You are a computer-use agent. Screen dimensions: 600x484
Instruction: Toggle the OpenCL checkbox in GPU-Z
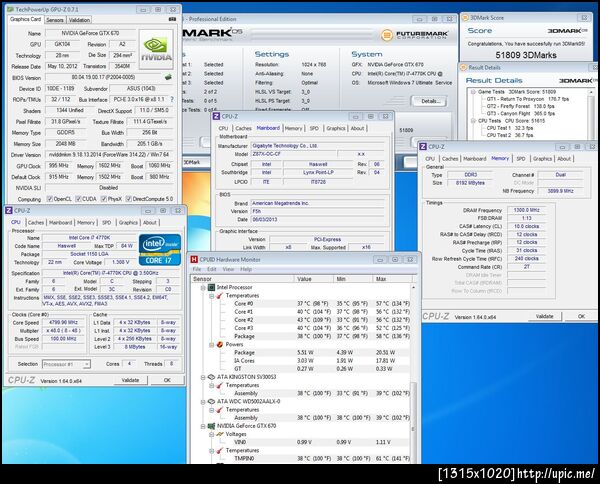pos(49,199)
